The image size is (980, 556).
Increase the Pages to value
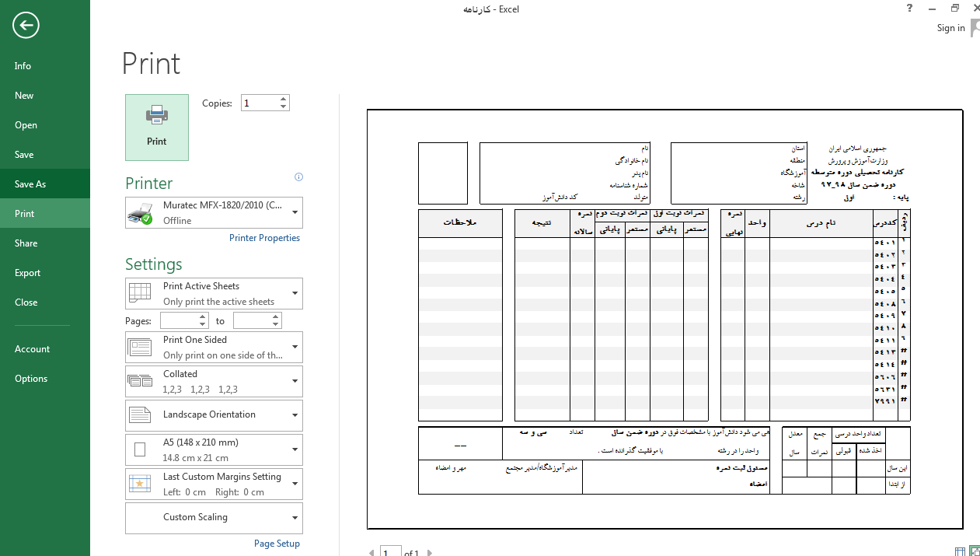pos(277,317)
